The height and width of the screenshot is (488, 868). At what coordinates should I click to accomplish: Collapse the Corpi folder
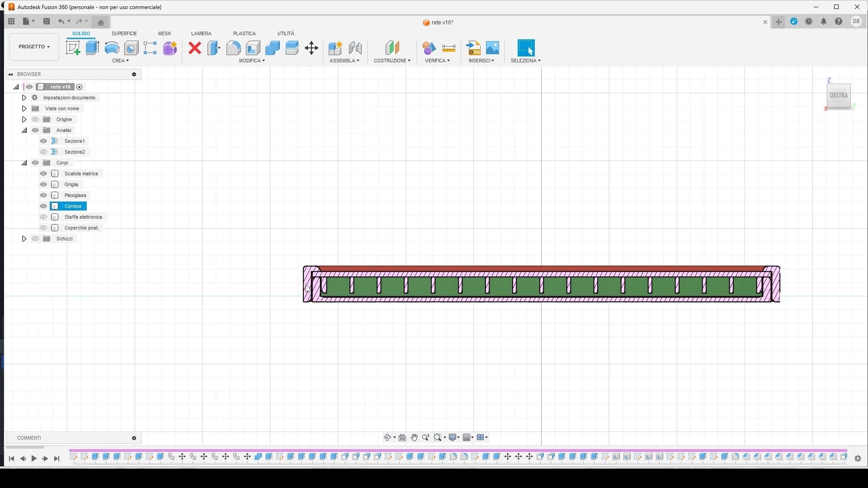point(24,163)
